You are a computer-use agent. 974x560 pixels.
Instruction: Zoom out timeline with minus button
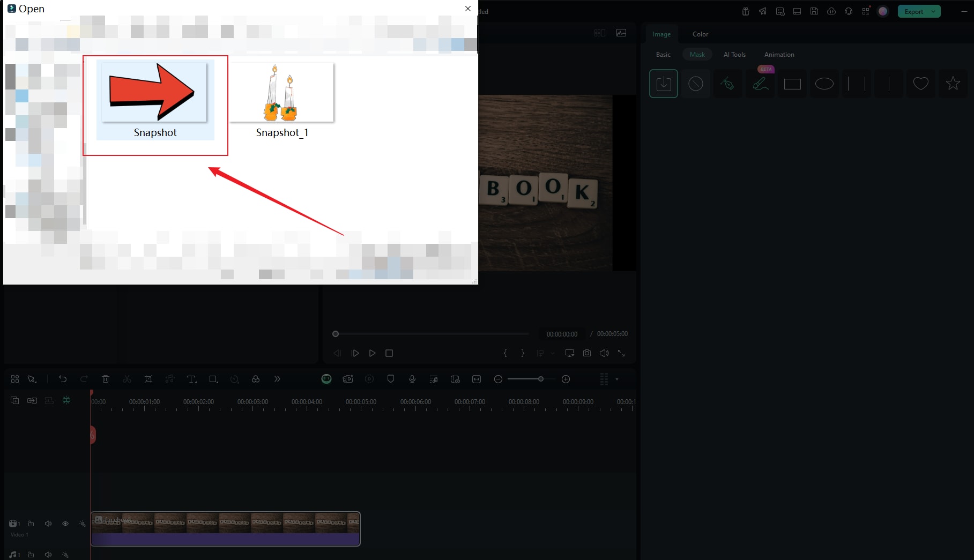click(x=498, y=379)
